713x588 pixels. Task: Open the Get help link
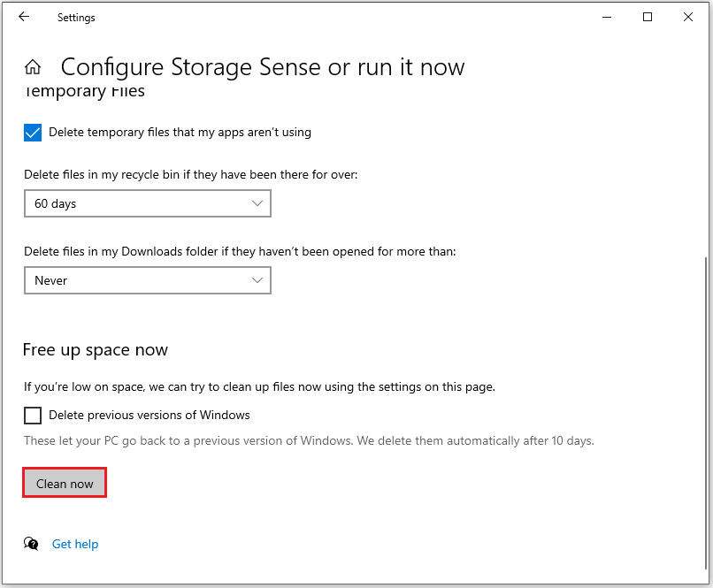[x=75, y=544]
